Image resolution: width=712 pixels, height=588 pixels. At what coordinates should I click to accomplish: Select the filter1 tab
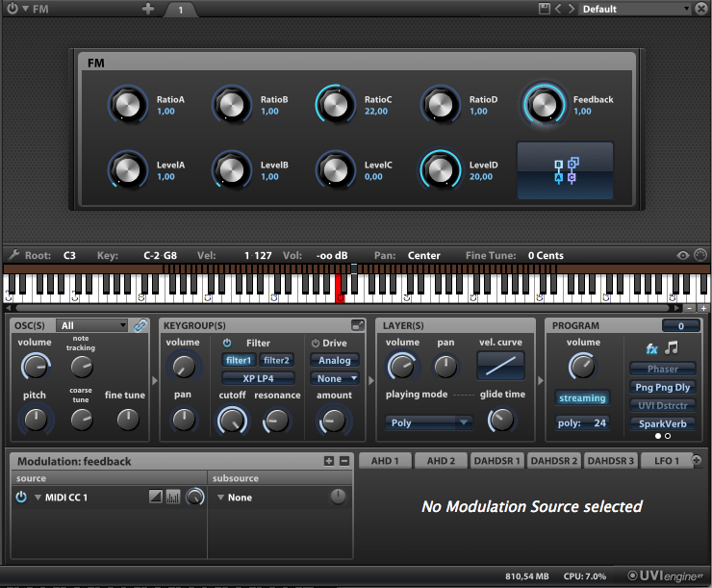[x=239, y=361]
